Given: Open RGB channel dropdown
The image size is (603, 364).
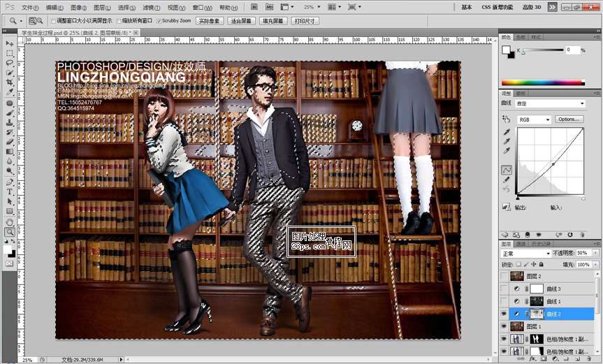Looking at the screenshot, I should tap(534, 119).
